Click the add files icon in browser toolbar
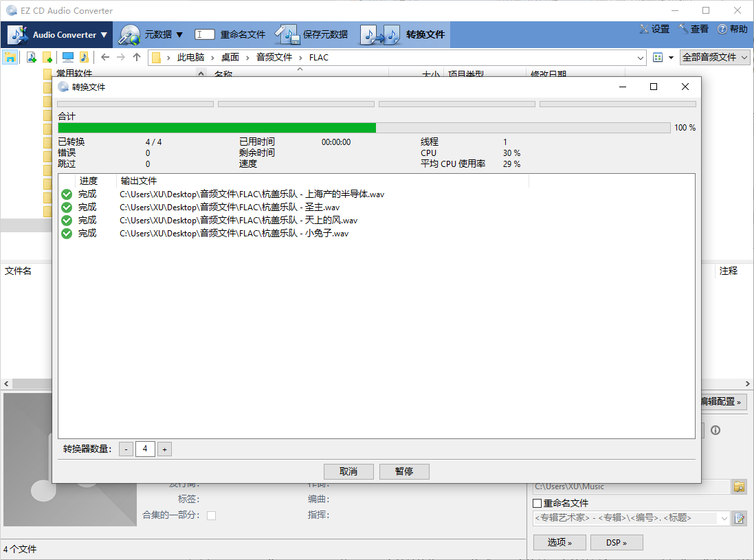 [x=30, y=57]
